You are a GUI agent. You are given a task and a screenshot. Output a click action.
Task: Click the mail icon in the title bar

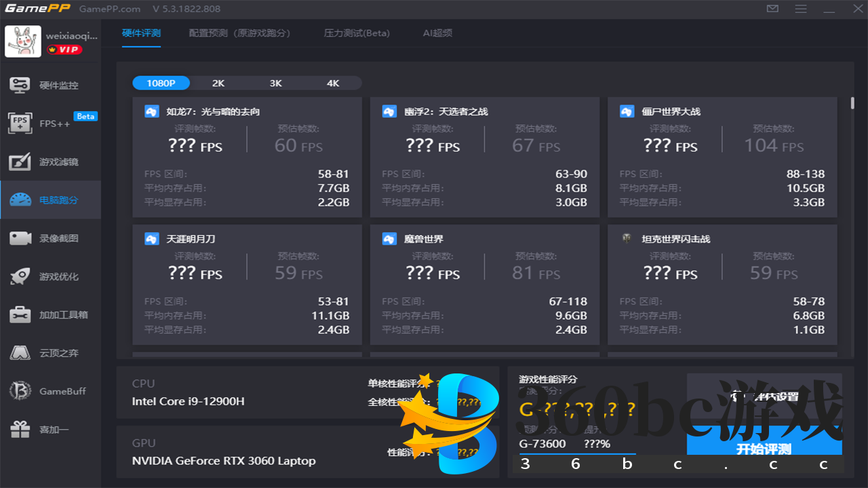772,9
